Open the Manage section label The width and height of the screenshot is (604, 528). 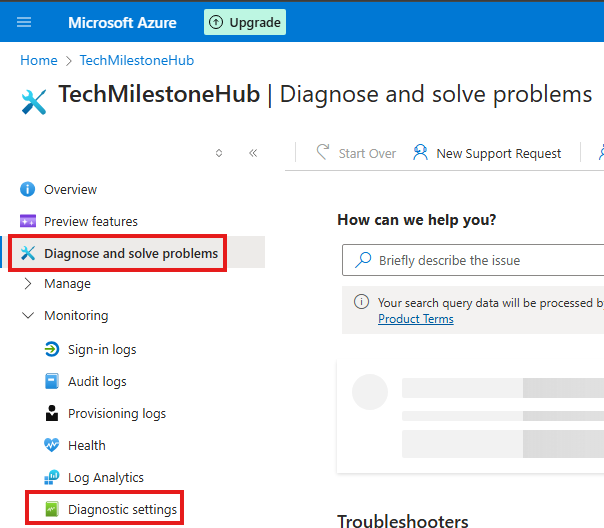(x=67, y=284)
